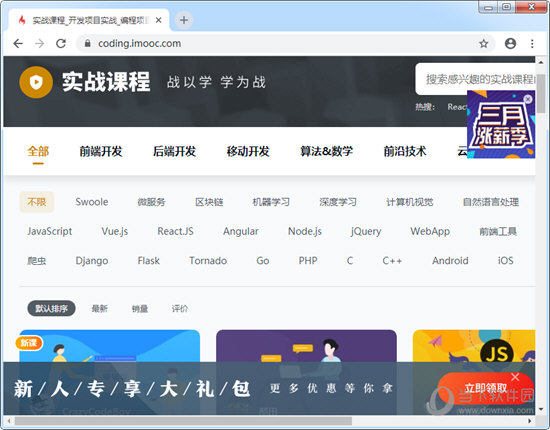This screenshot has height=430, width=550.
Task: Filter courses by Flask
Action: click(x=149, y=261)
